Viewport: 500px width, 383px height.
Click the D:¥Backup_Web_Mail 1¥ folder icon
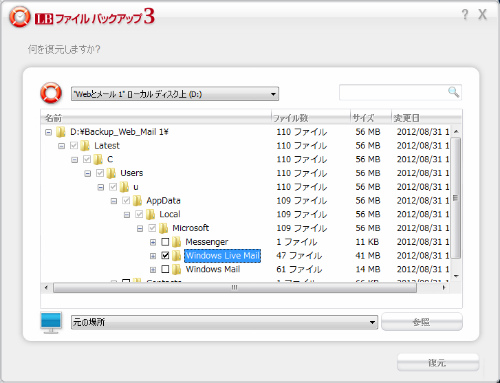pos(61,132)
